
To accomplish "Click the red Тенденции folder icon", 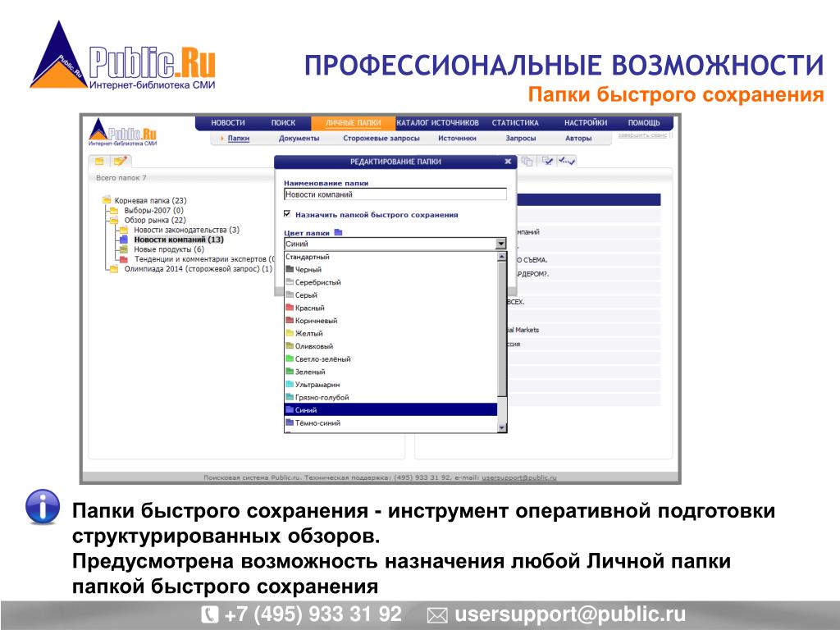I will pos(124,258).
